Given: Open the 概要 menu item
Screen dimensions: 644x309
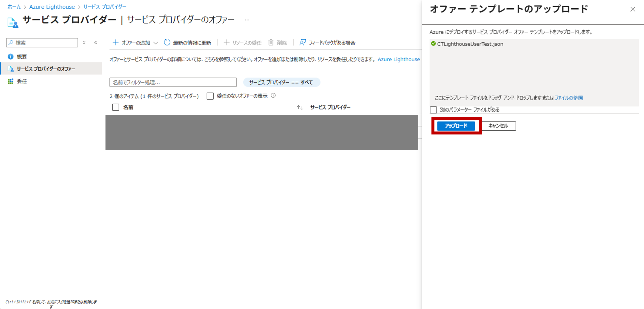Looking at the screenshot, I should (21, 57).
